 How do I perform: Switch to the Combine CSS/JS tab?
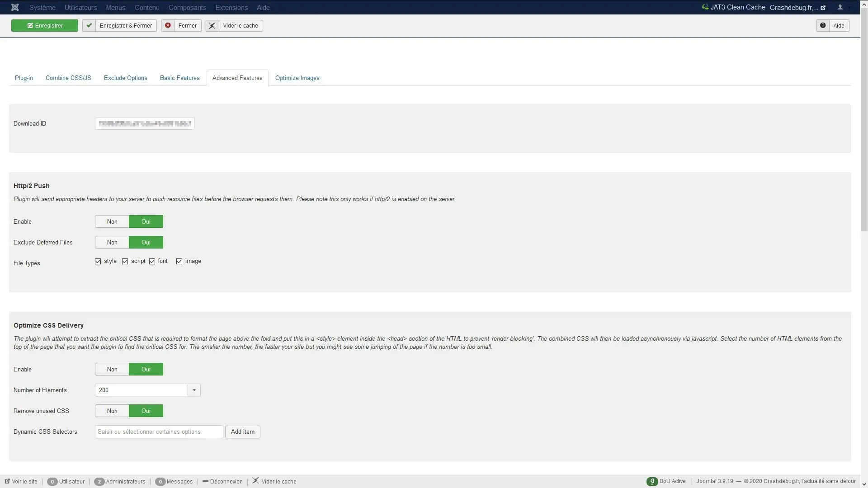68,78
